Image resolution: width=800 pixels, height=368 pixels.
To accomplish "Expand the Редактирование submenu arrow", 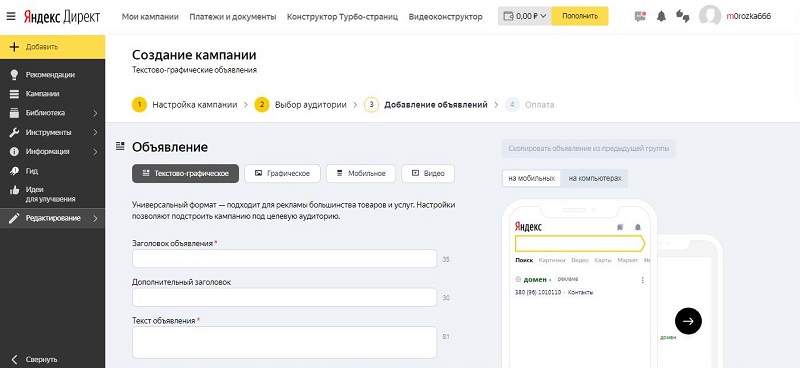I will 95,218.
